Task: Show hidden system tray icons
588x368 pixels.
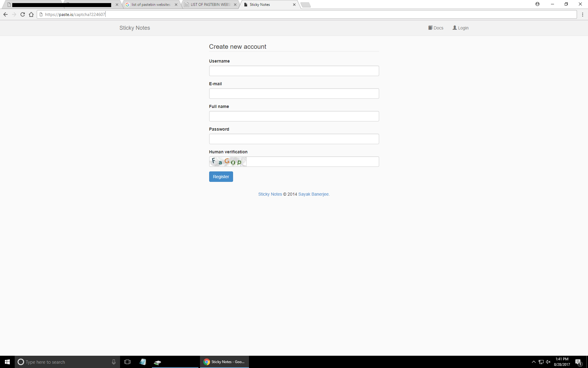Action: [533, 362]
